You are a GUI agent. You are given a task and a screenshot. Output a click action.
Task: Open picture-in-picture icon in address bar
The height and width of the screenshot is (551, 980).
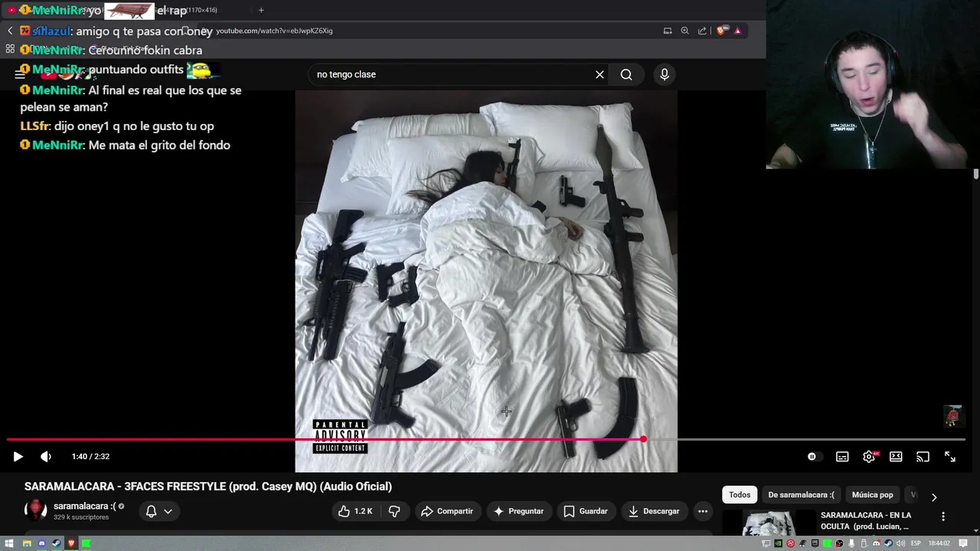(x=668, y=31)
